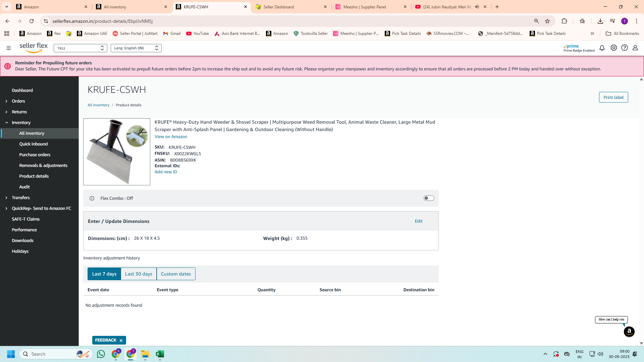Click the notifications bell icon

[x=602, y=48]
